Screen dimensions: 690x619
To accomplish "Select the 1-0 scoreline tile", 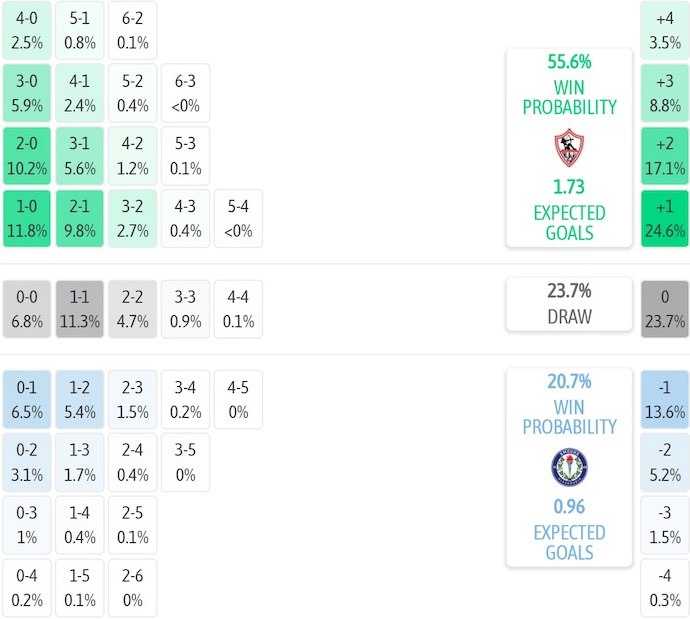I will pyautogui.click(x=27, y=218).
